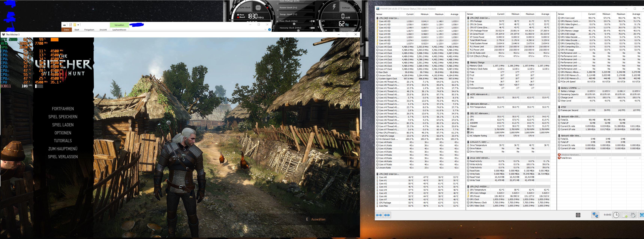The height and width of the screenshot is (239, 644).
Task: Click Afterburner Core Clock slider handle
Action: click(294, 24)
